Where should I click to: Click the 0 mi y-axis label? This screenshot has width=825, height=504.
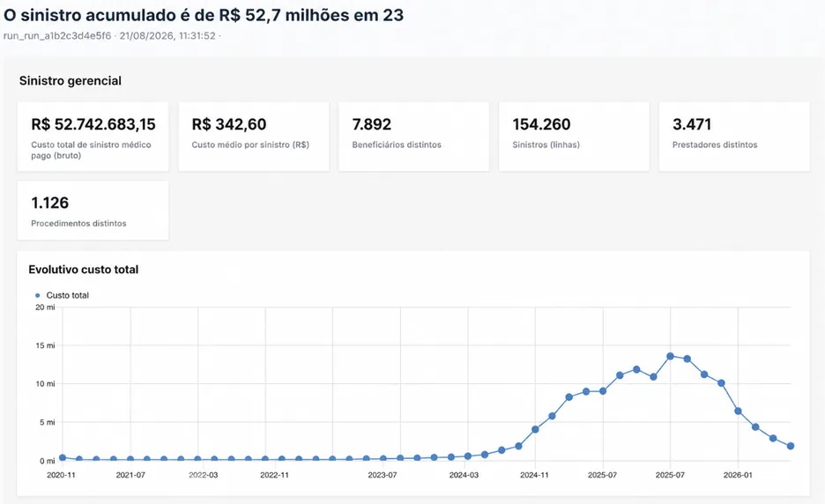(48, 461)
